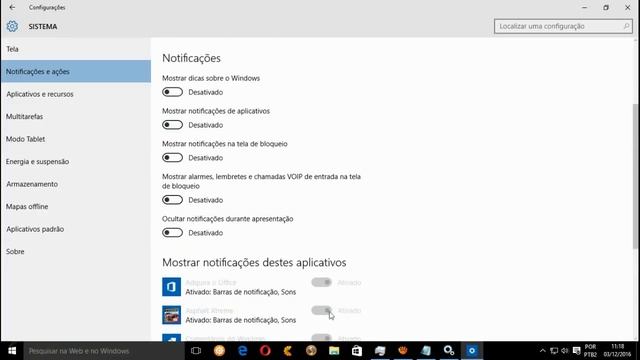Click the SISTEMA header label
640x360 pixels.
coord(43,27)
